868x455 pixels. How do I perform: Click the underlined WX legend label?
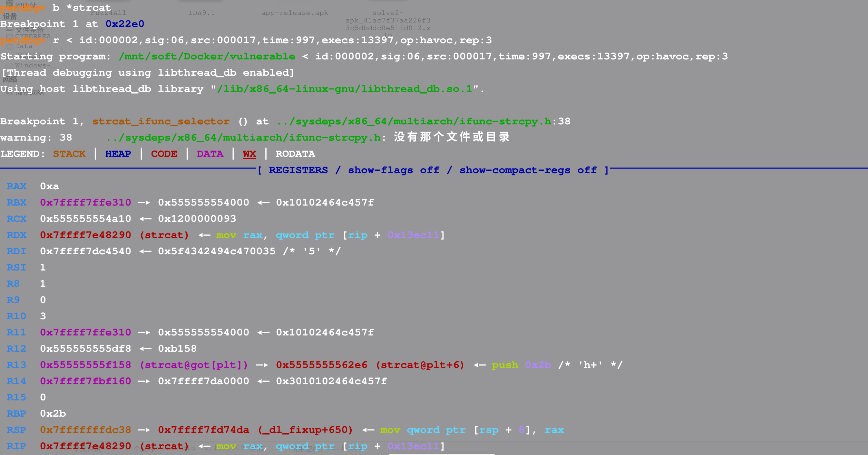(x=249, y=154)
